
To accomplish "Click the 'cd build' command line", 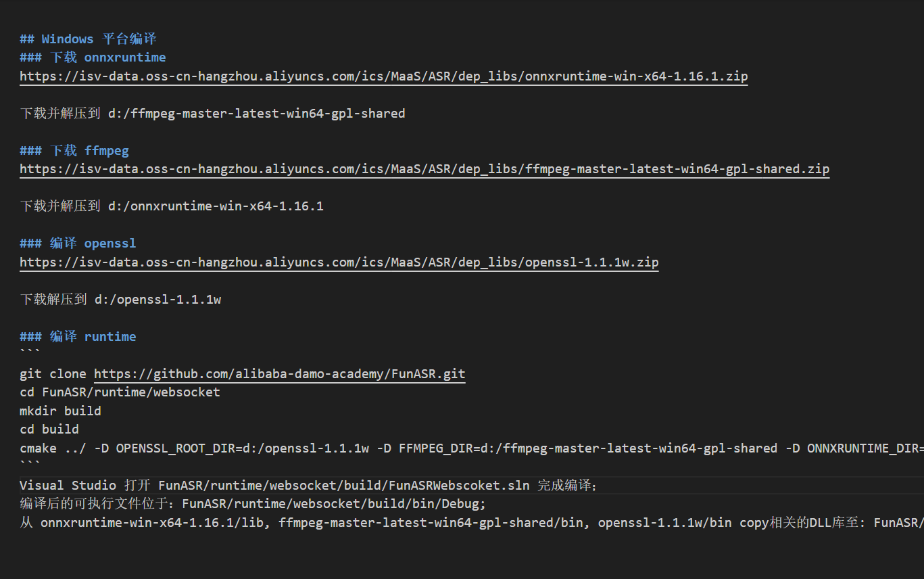I will 49,430.
